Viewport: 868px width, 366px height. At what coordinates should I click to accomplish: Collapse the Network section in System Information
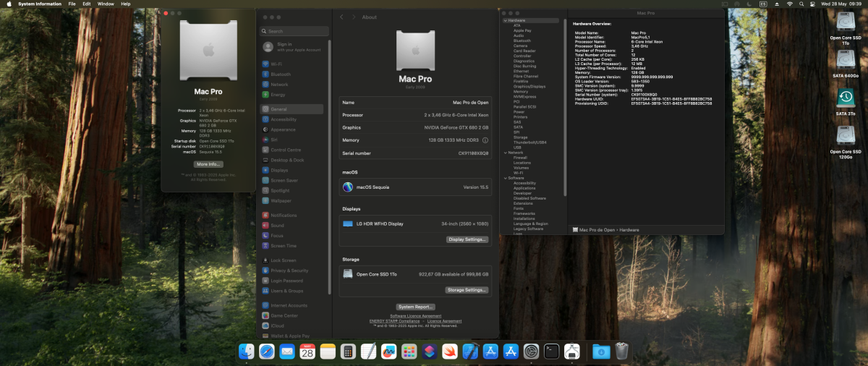tap(504, 153)
